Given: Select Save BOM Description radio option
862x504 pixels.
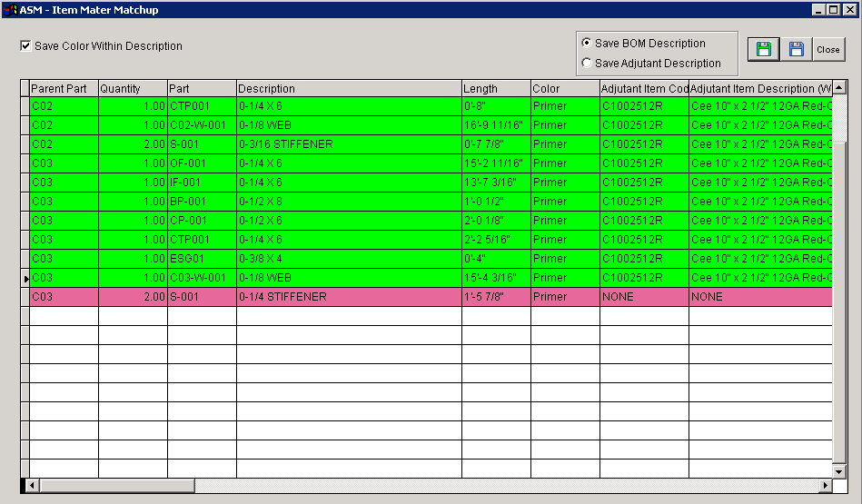Looking at the screenshot, I should coord(587,44).
